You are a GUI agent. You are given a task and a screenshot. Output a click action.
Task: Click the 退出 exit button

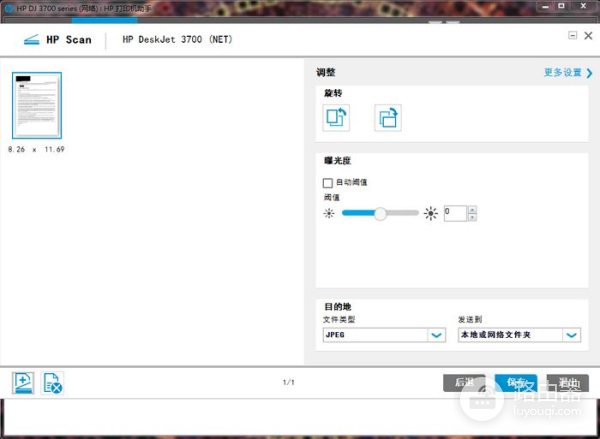point(568,383)
